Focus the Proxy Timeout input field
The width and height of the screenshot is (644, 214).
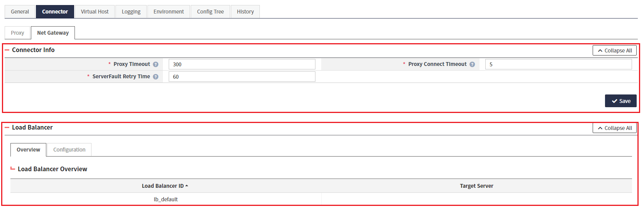pos(242,64)
